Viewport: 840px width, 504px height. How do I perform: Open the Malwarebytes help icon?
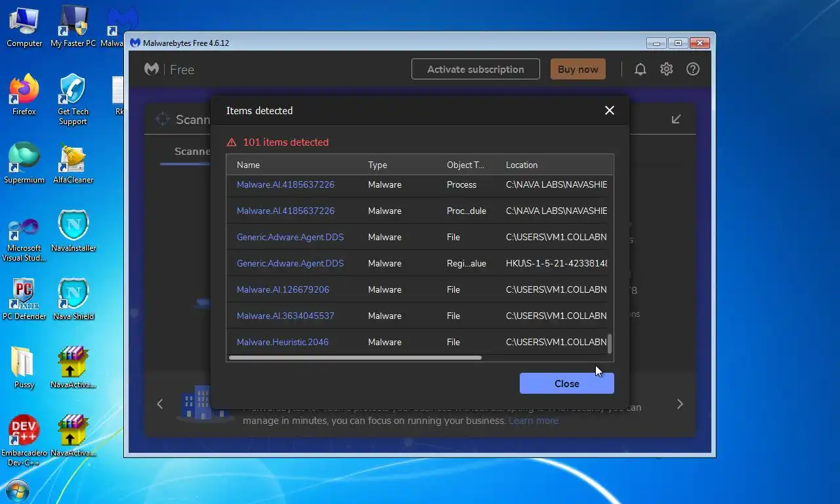pyautogui.click(x=693, y=69)
